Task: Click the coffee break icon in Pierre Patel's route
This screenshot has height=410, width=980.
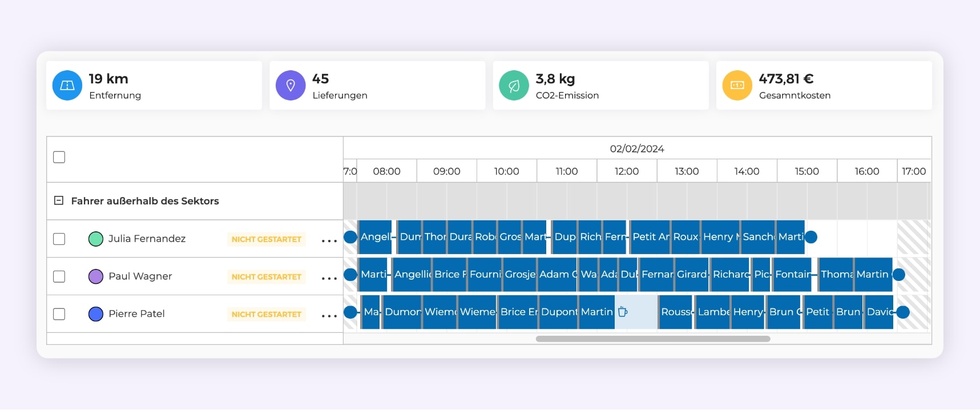Action: point(623,312)
